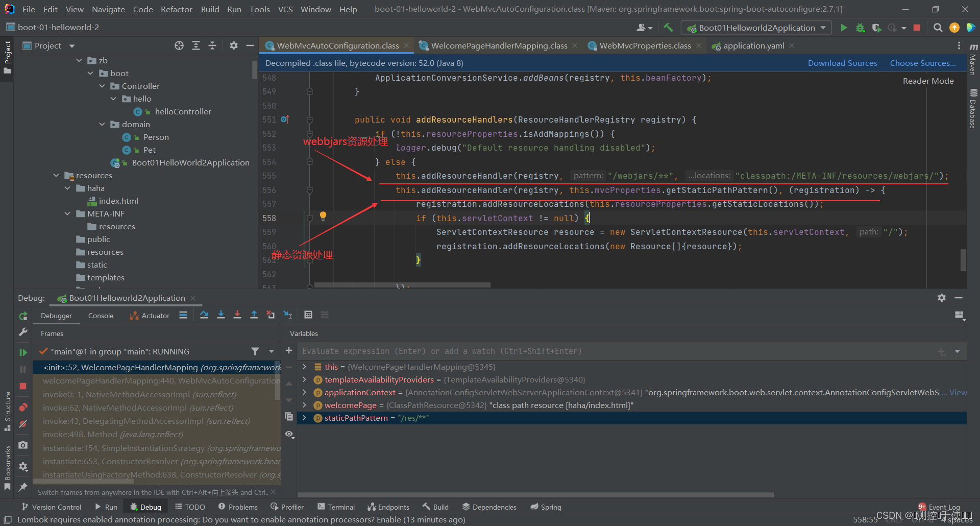Collapse all nodes using Project panel collapse icon
This screenshot has width=980, height=526.
(212, 45)
